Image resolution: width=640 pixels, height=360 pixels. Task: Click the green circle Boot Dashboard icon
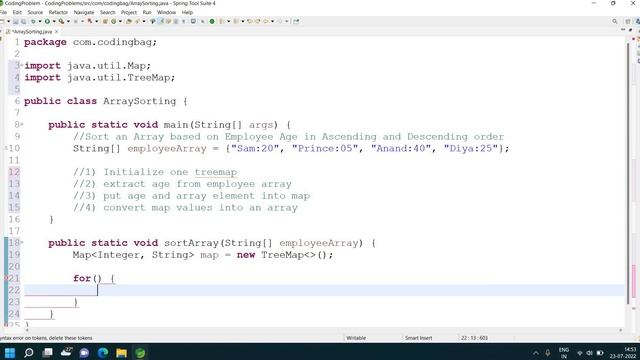coord(212,21)
